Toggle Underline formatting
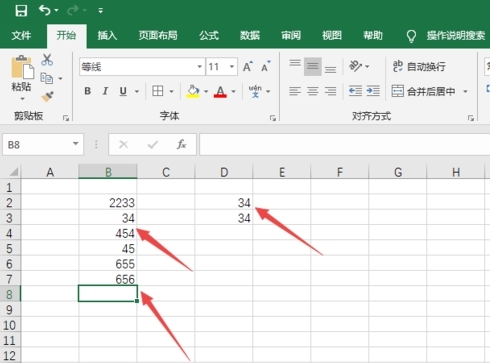The height and width of the screenshot is (363, 490). click(123, 91)
